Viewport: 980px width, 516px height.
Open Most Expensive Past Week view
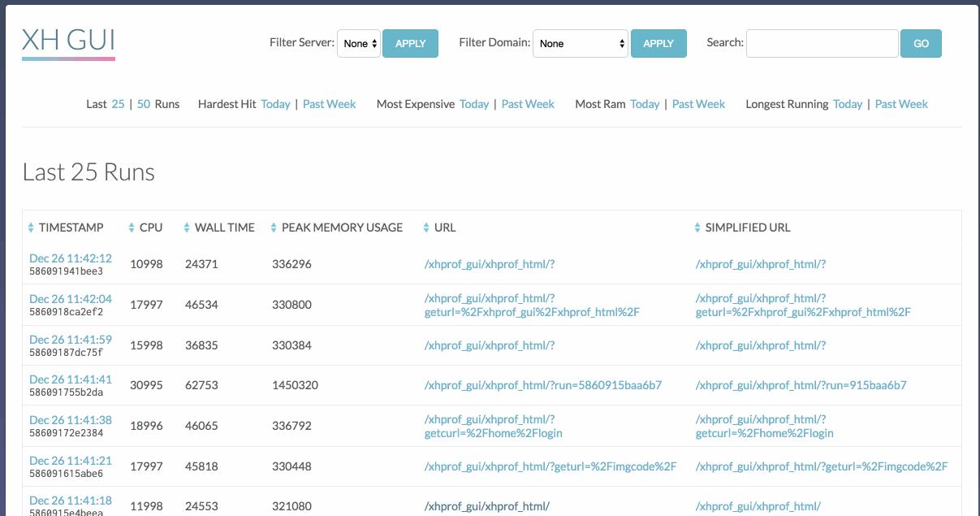coord(527,104)
